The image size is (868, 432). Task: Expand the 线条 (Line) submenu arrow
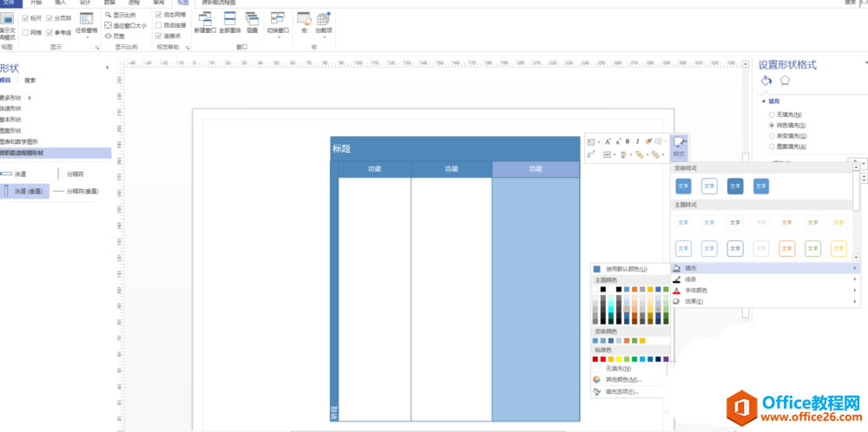[x=855, y=279]
